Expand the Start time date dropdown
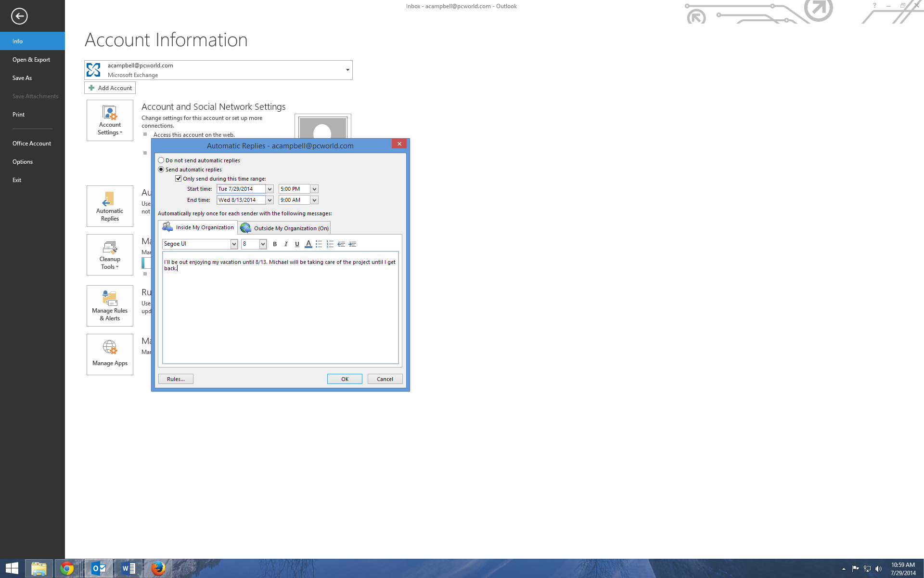The height and width of the screenshot is (578, 924). (269, 188)
